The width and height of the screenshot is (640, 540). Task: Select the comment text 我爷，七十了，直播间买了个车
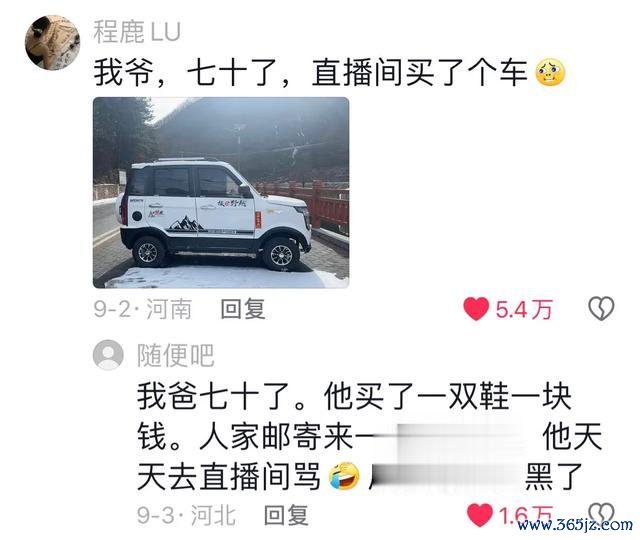pyautogui.click(x=310, y=73)
